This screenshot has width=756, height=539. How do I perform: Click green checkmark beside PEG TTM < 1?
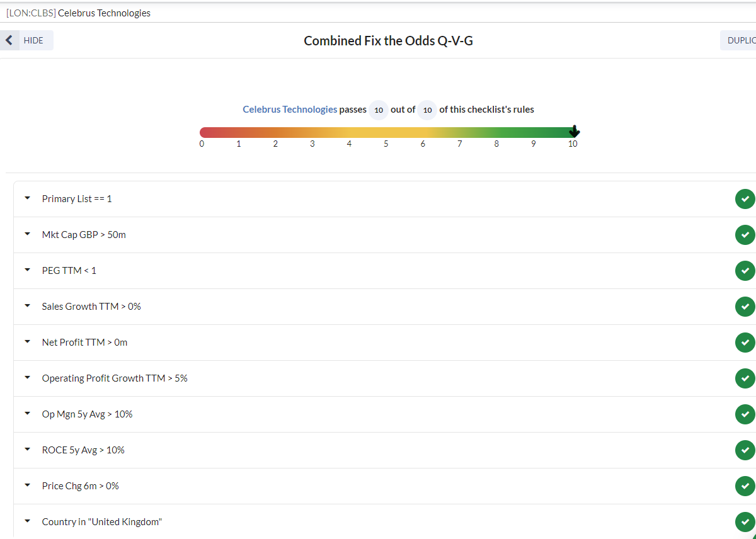745,271
